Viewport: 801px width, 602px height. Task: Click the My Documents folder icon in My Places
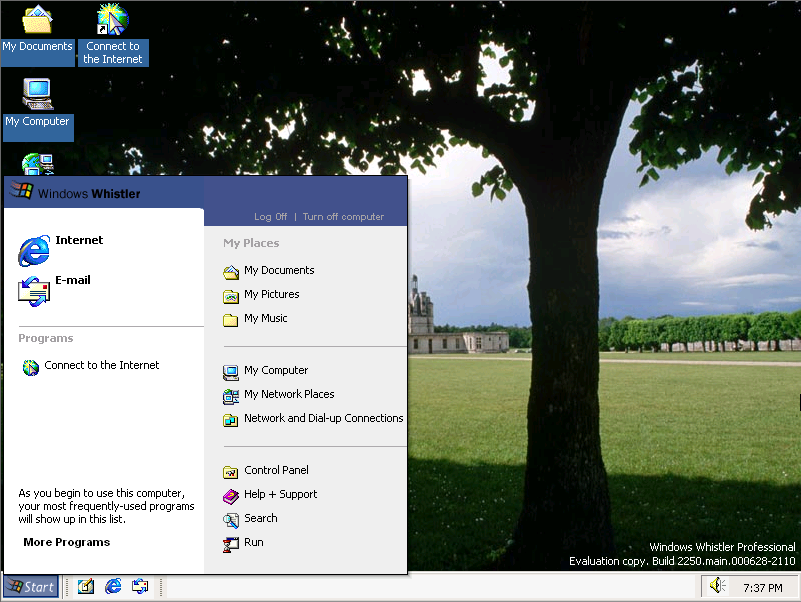(x=231, y=272)
